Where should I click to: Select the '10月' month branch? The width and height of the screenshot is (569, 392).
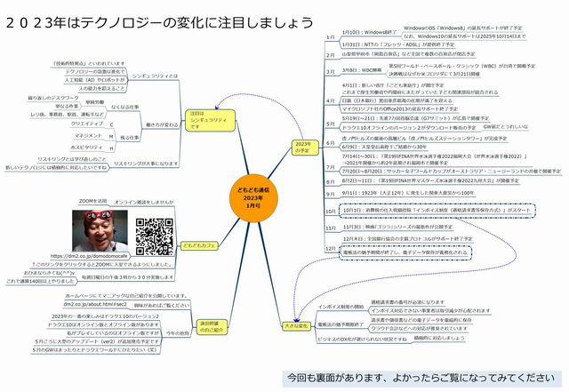[x=331, y=212]
